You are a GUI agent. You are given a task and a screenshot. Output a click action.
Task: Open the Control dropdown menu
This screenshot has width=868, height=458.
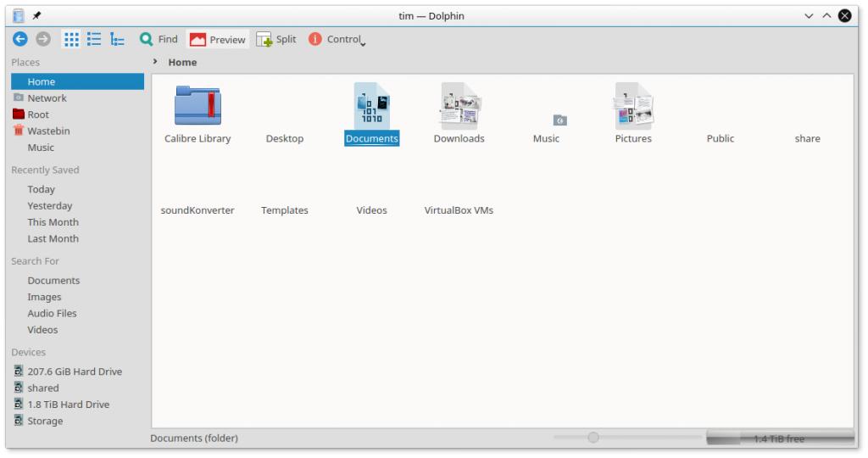coord(337,40)
